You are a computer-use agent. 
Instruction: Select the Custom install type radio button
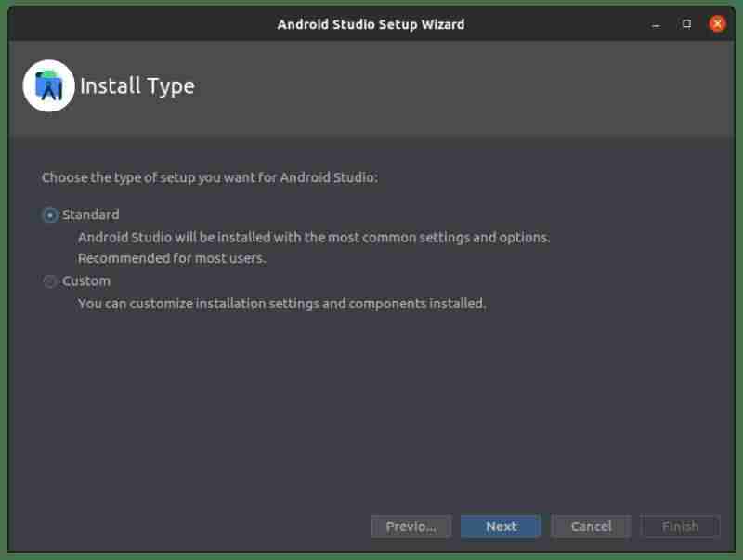(50, 281)
